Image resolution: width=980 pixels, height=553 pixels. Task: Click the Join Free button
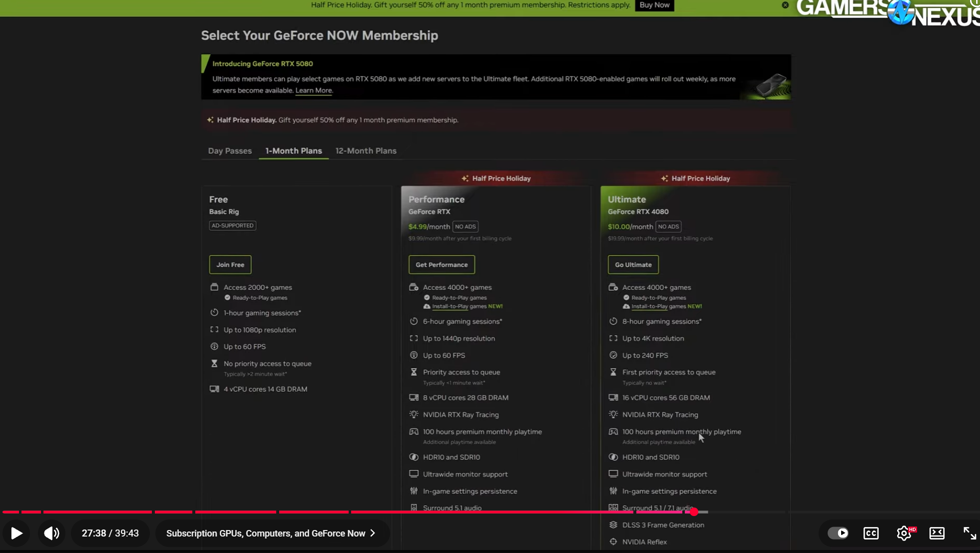(x=230, y=265)
